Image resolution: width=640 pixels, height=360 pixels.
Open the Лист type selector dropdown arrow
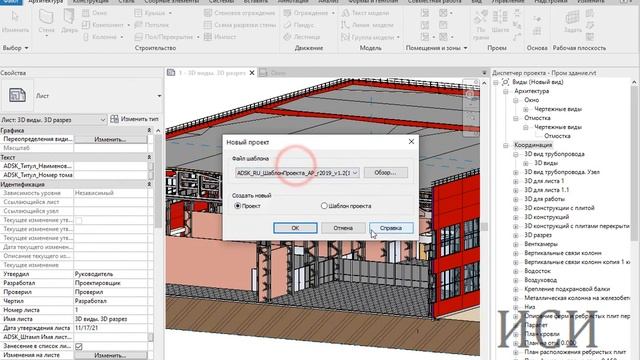pos(159,96)
